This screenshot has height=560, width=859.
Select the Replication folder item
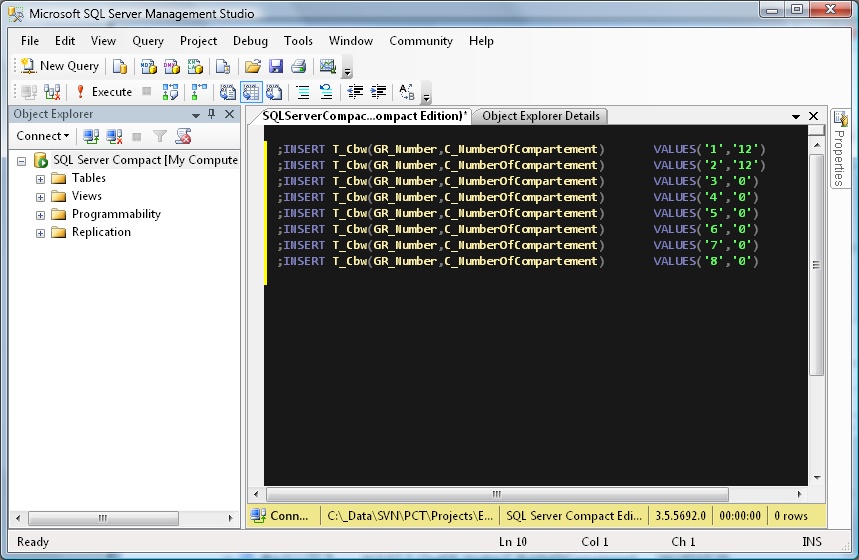[x=101, y=232]
